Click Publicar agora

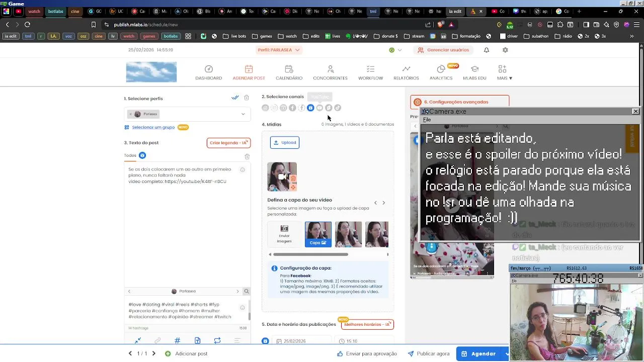[428, 353]
